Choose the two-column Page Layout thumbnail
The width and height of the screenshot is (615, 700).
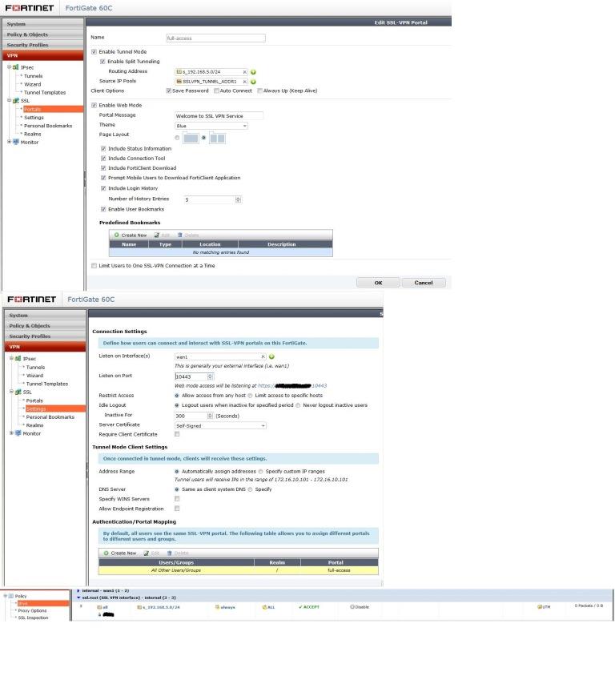217,139
